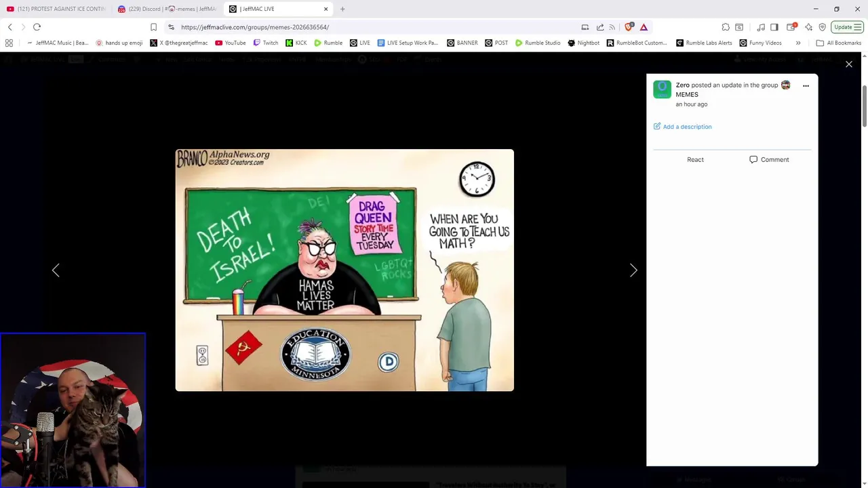
Task: Open the LIVE bookmark
Action: click(x=359, y=43)
